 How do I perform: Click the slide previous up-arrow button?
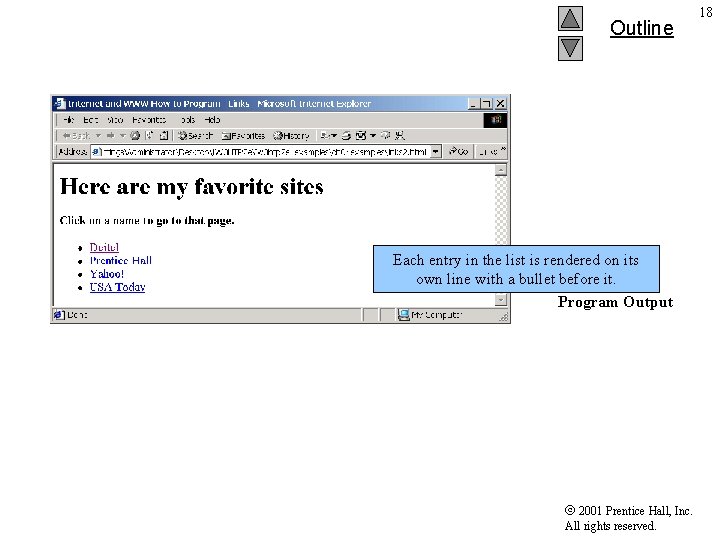pos(570,18)
